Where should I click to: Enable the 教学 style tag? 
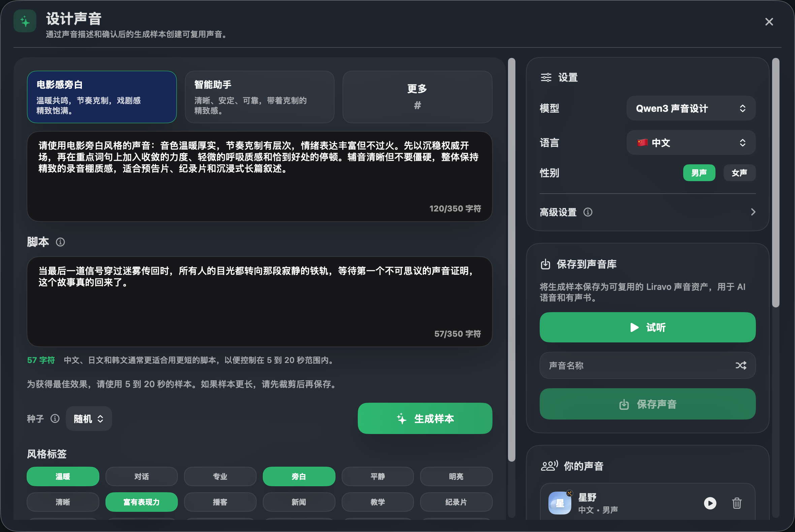pyautogui.click(x=378, y=502)
